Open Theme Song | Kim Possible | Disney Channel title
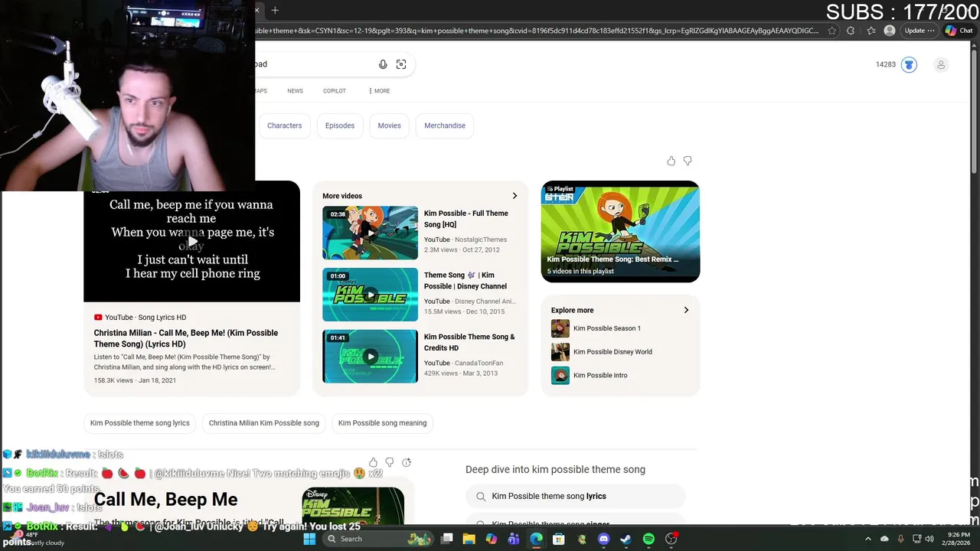 point(465,281)
